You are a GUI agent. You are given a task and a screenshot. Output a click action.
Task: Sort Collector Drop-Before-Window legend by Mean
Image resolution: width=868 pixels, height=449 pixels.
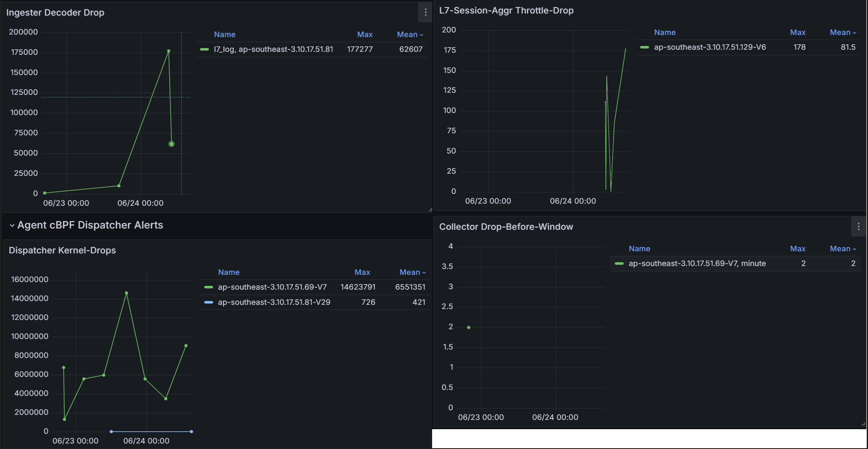[x=840, y=249]
